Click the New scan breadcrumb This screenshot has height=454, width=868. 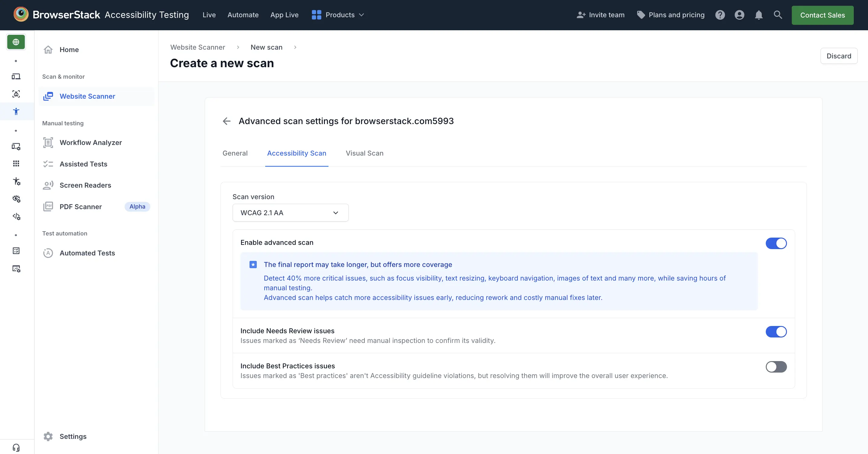tap(266, 47)
